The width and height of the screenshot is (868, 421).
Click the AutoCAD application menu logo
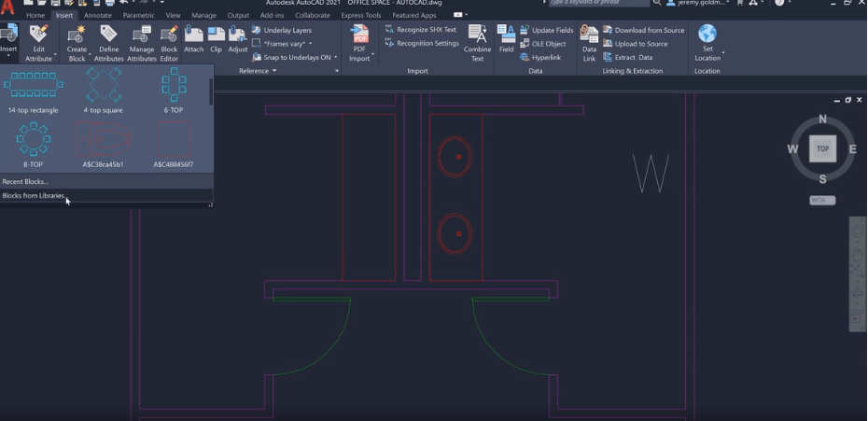(7, 7)
